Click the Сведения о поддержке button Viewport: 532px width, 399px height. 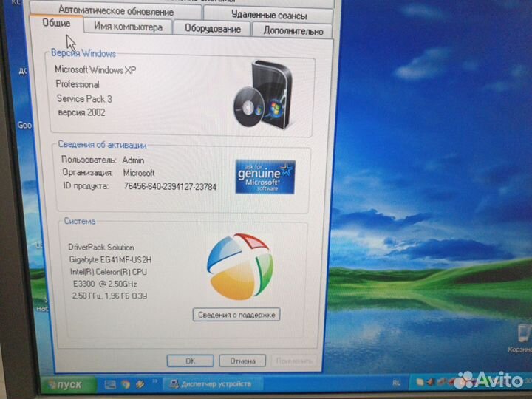236,315
